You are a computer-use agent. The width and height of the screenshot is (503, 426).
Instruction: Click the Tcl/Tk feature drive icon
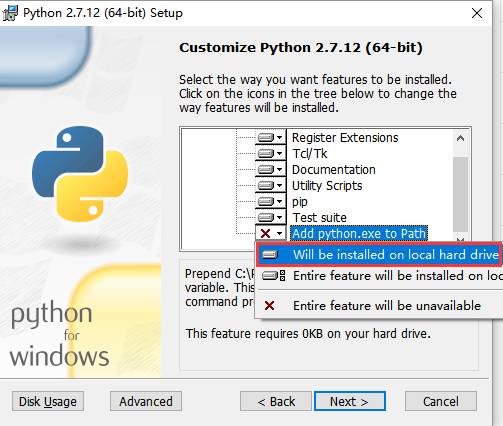pos(266,153)
